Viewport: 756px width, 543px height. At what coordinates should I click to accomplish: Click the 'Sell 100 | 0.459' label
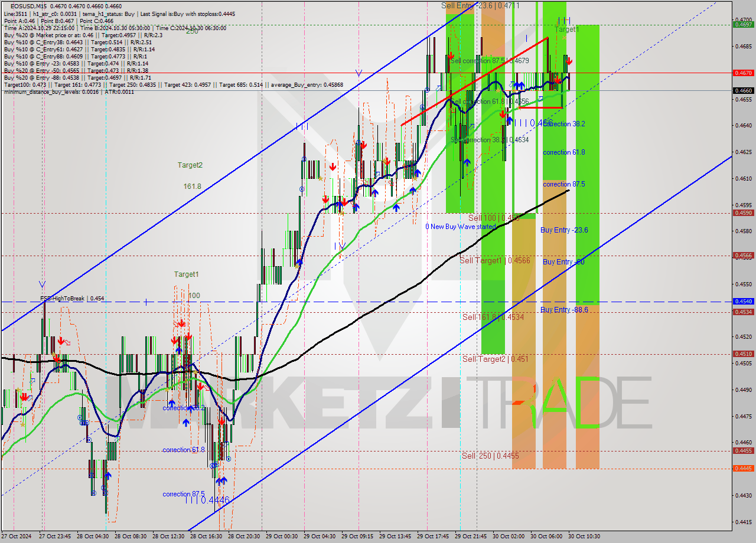coord(494,218)
